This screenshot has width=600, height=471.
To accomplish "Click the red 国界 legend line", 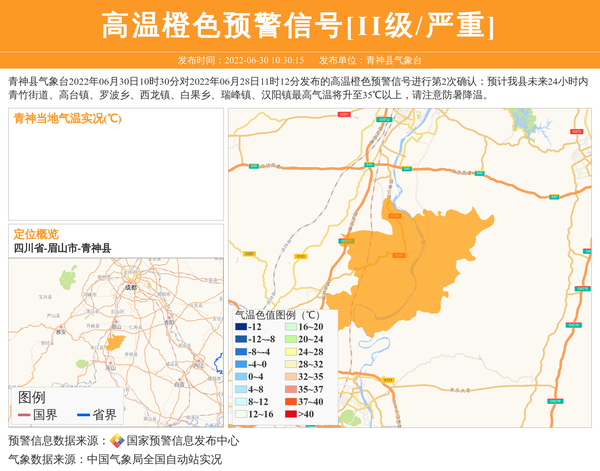I will [x=24, y=415].
